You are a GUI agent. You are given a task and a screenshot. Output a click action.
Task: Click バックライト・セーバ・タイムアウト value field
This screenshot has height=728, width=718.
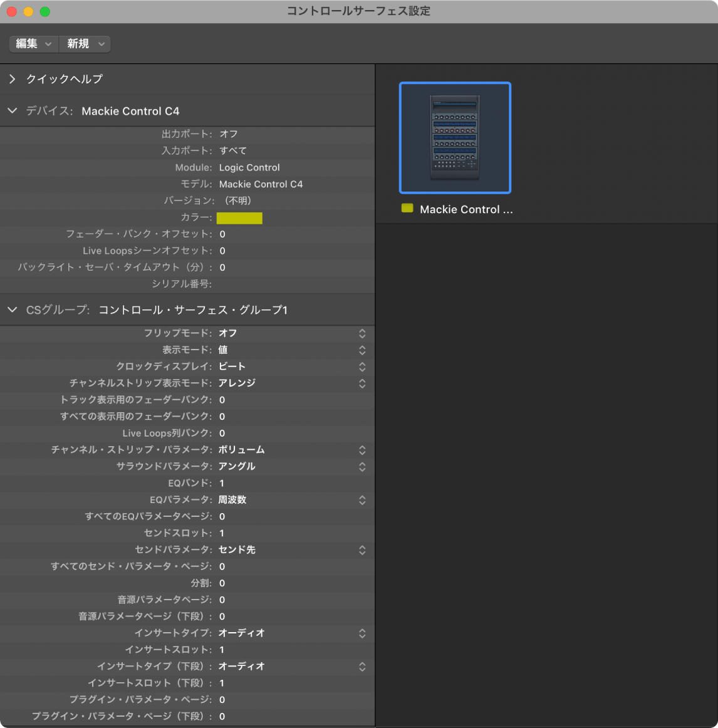(222, 268)
